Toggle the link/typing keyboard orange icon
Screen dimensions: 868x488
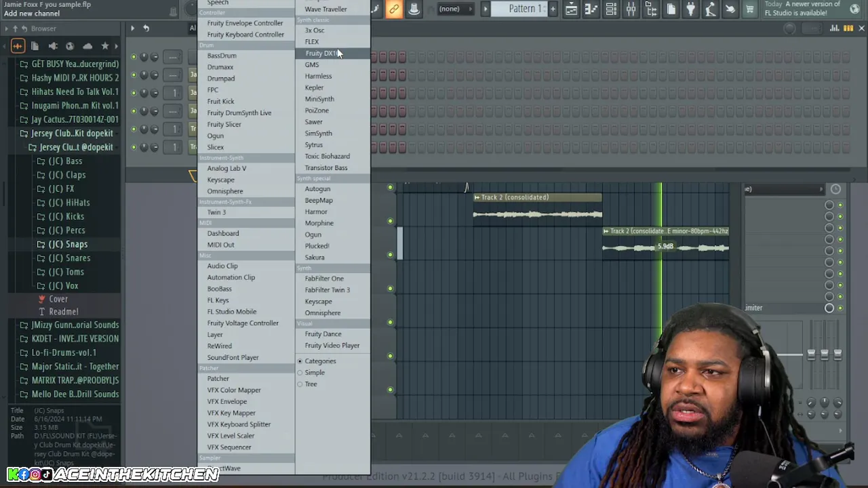coord(394,9)
